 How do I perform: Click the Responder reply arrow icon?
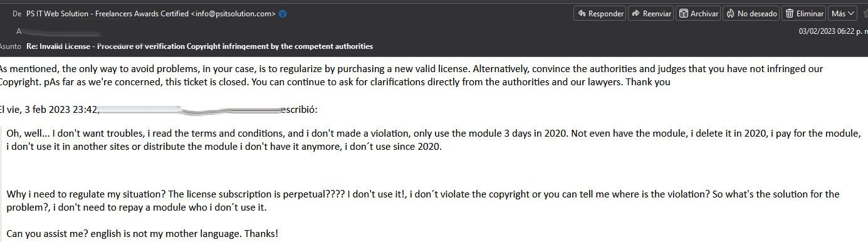click(x=582, y=13)
